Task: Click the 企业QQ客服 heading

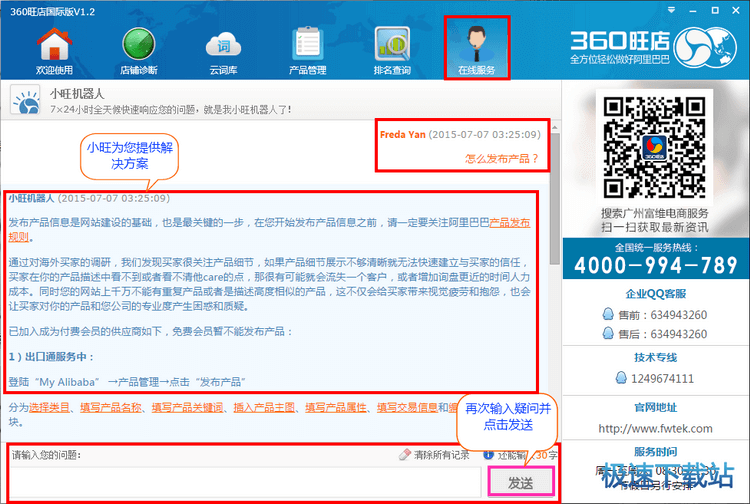Action: tap(656, 294)
